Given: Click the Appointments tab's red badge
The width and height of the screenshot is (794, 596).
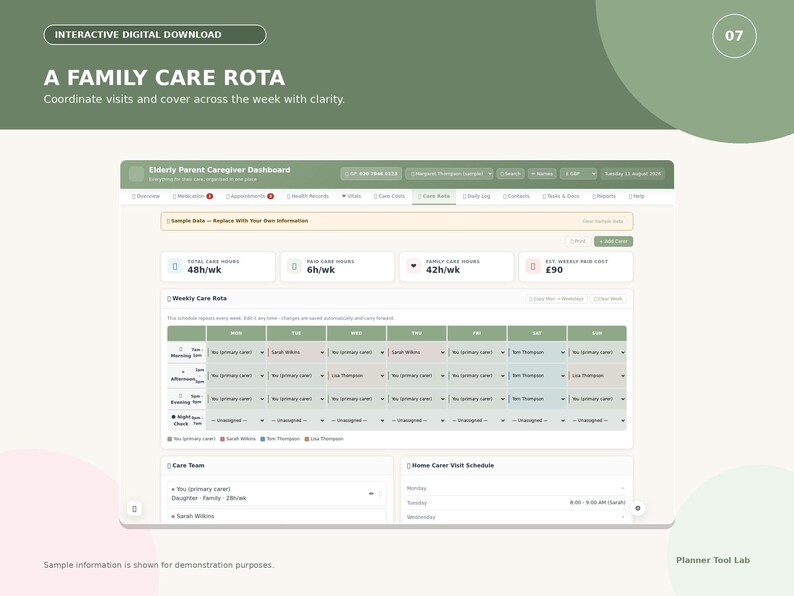Looking at the screenshot, I should coord(270,196).
